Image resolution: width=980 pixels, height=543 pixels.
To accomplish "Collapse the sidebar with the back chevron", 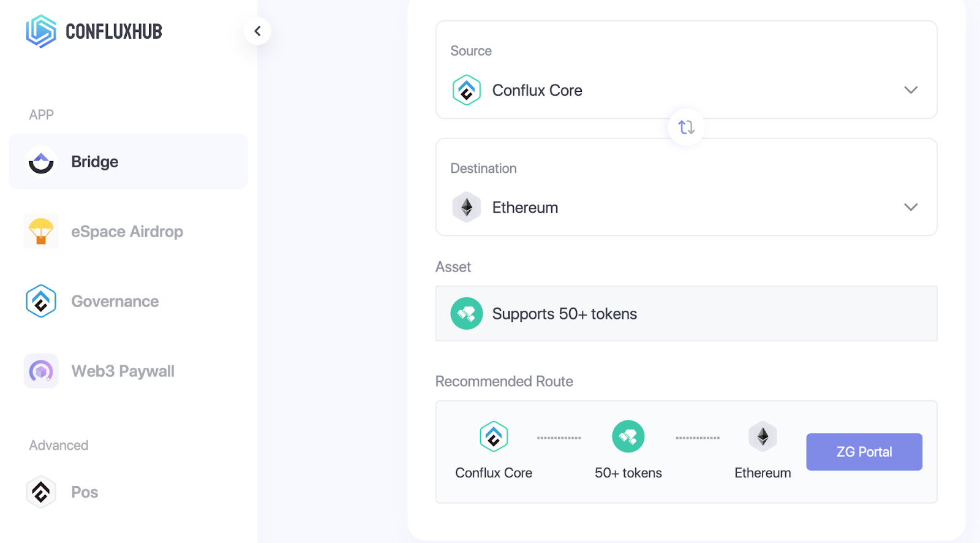I will point(257,31).
